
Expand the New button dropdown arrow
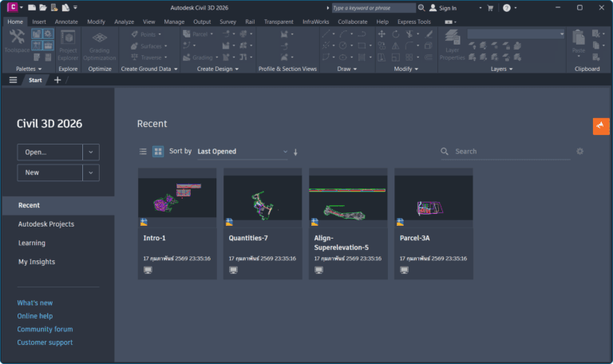click(x=91, y=172)
